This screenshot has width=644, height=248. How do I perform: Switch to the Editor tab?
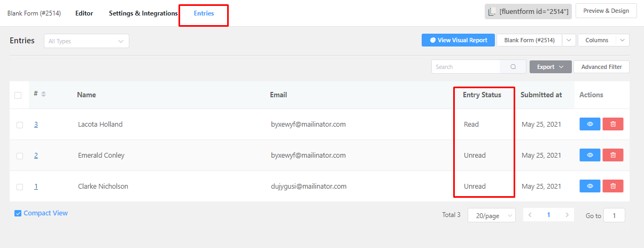pyautogui.click(x=84, y=13)
